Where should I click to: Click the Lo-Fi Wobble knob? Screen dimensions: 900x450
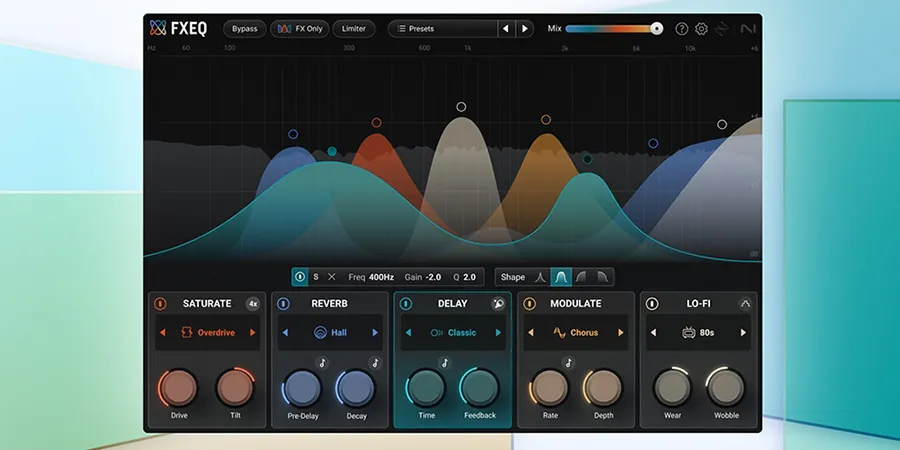726,388
